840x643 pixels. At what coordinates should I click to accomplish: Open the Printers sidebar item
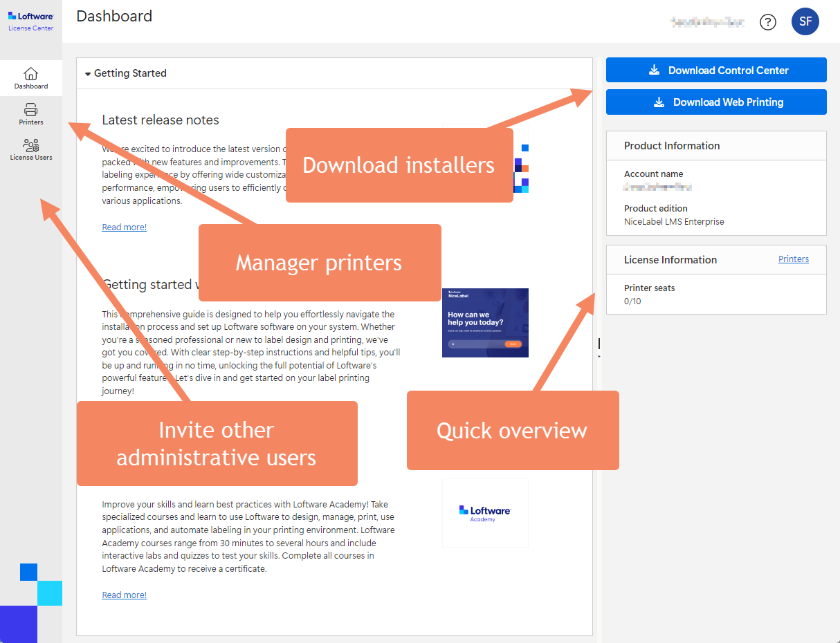click(x=31, y=113)
